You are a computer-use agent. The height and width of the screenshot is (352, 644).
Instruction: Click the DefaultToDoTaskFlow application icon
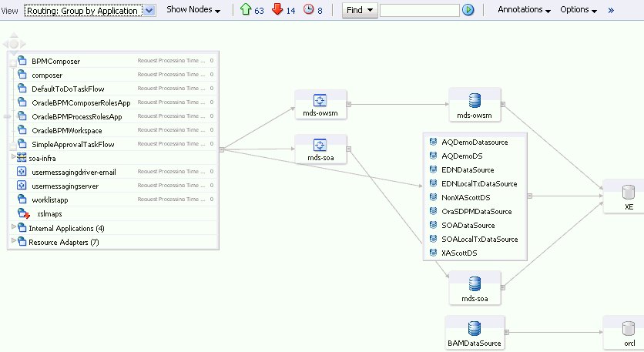coord(22,89)
